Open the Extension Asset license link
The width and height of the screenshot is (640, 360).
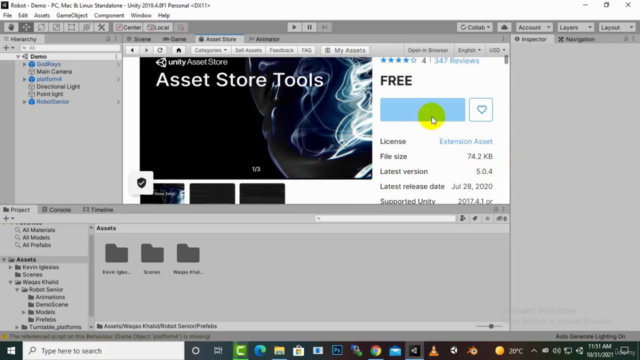click(466, 142)
